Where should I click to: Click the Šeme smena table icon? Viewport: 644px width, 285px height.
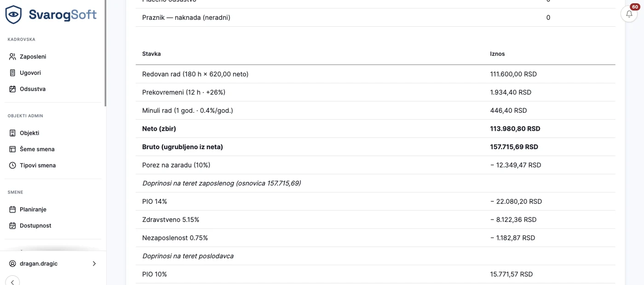coord(12,149)
